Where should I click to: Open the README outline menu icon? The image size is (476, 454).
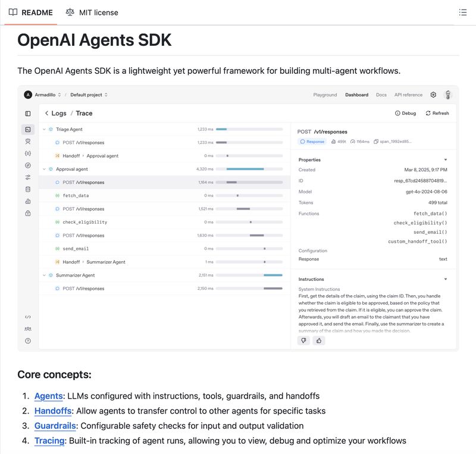(x=463, y=12)
